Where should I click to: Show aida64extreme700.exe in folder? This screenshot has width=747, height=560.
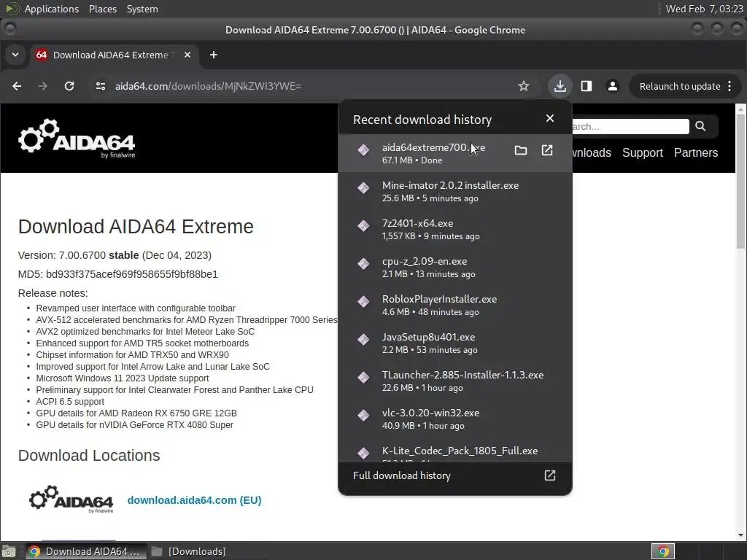[x=521, y=151]
